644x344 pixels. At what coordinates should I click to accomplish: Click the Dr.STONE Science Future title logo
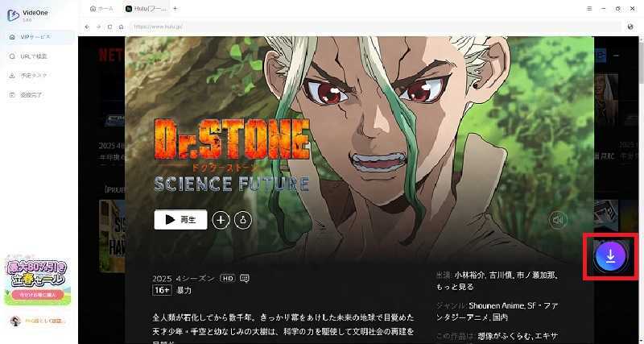[232, 155]
